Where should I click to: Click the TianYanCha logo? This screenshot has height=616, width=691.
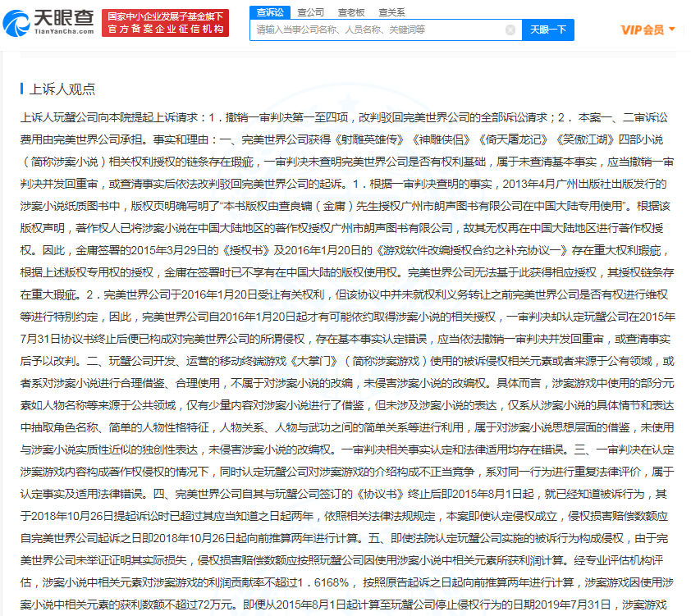[48, 22]
